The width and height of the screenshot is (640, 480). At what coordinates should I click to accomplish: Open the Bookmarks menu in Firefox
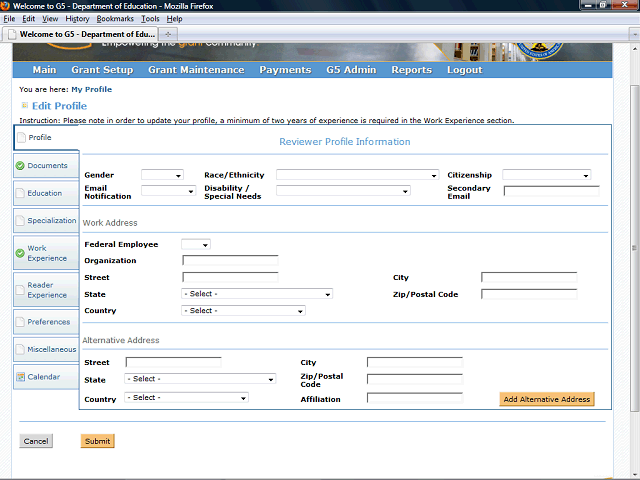[115, 19]
